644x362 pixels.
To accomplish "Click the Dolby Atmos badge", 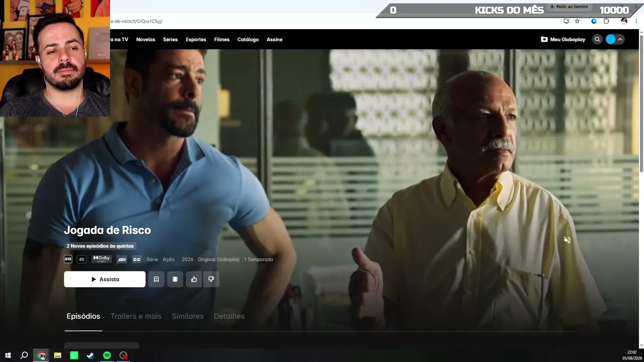I will tap(102, 259).
